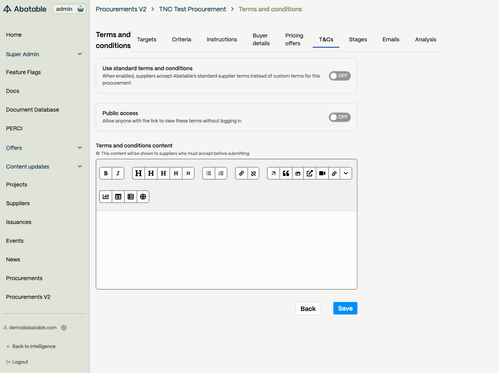Apply the largest heading (first H)
The image size is (499, 373).
[x=138, y=173]
